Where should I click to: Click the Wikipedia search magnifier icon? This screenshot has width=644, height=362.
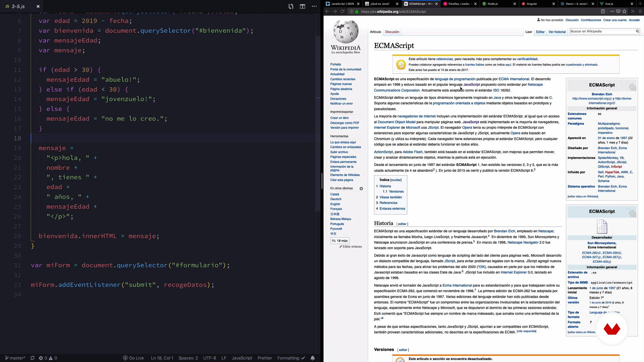click(637, 31)
